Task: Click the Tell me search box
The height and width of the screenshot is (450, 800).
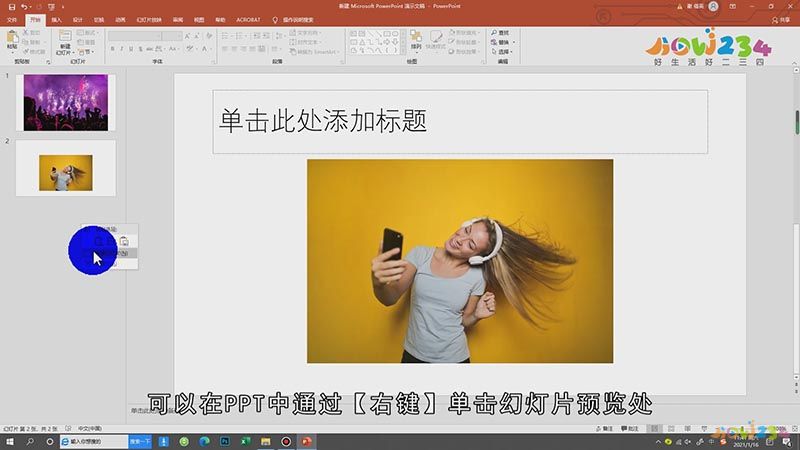Action: pyautogui.click(x=294, y=20)
